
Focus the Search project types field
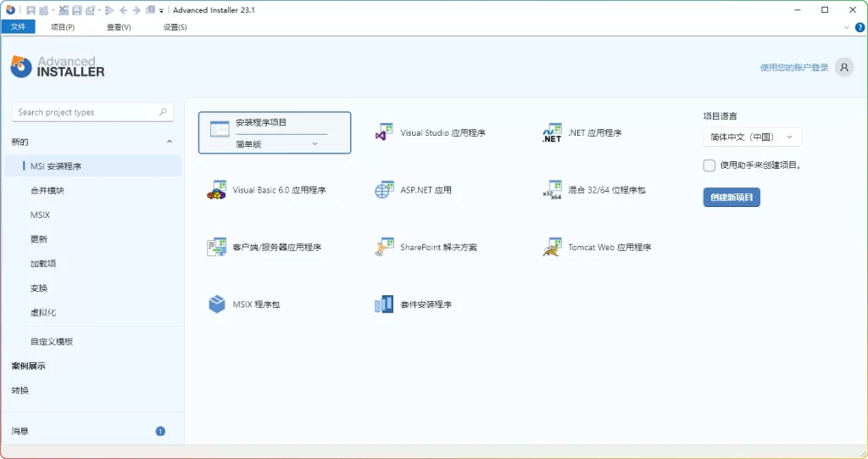point(86,112)
